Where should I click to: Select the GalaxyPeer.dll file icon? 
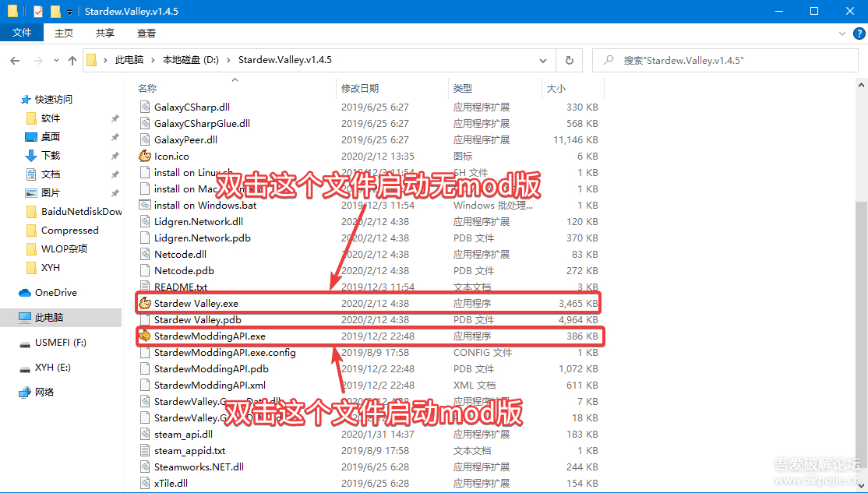(144, 139)
